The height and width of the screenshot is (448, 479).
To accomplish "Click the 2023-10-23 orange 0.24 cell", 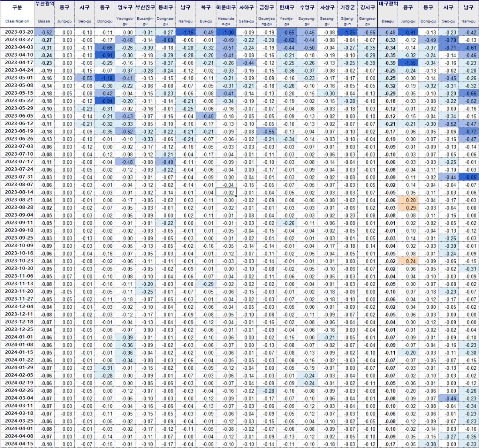I will pyautogui.click(x=408, y=261).
